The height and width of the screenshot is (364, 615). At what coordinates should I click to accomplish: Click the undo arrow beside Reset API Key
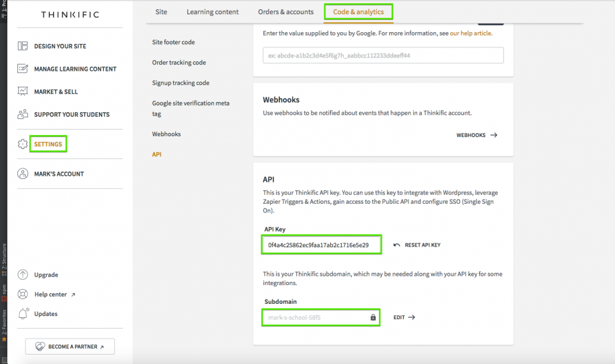click(x=396, y=245)
